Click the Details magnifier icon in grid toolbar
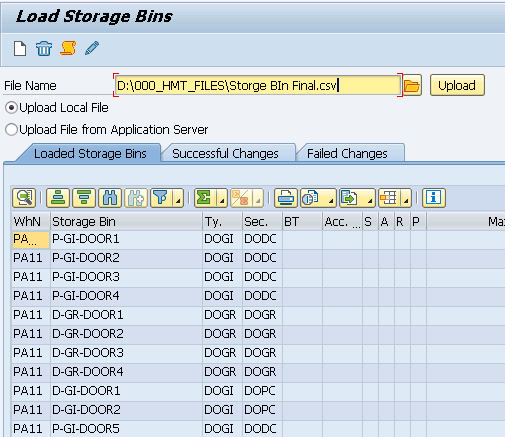 click(x=24, y=198)
